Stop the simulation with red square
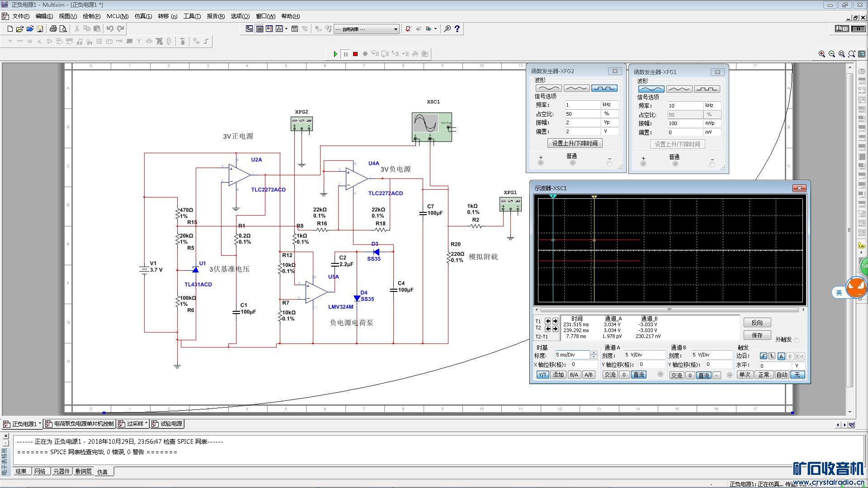Image resolution: width=868 pixels, height=488 pixels. [x=355, y=54]
